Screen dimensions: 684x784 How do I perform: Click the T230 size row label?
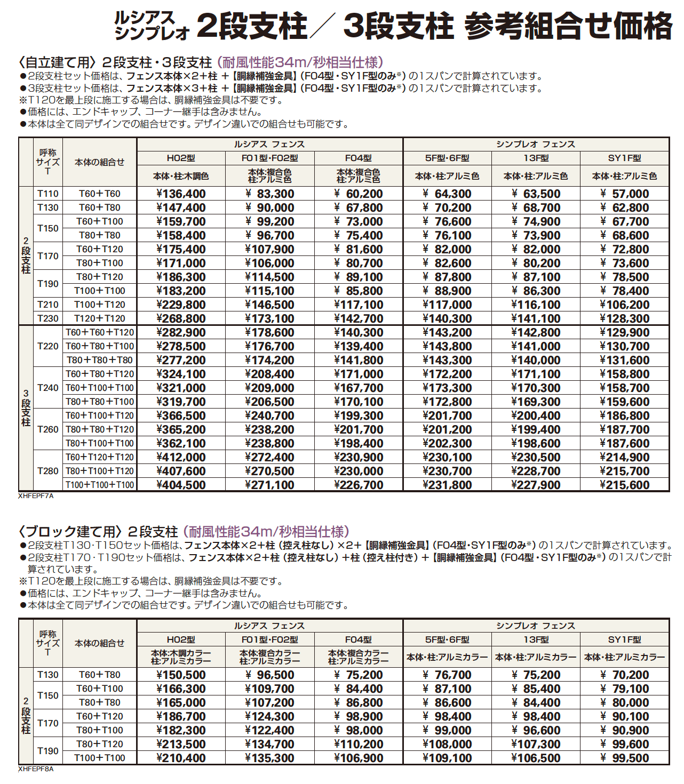(48, 318)
